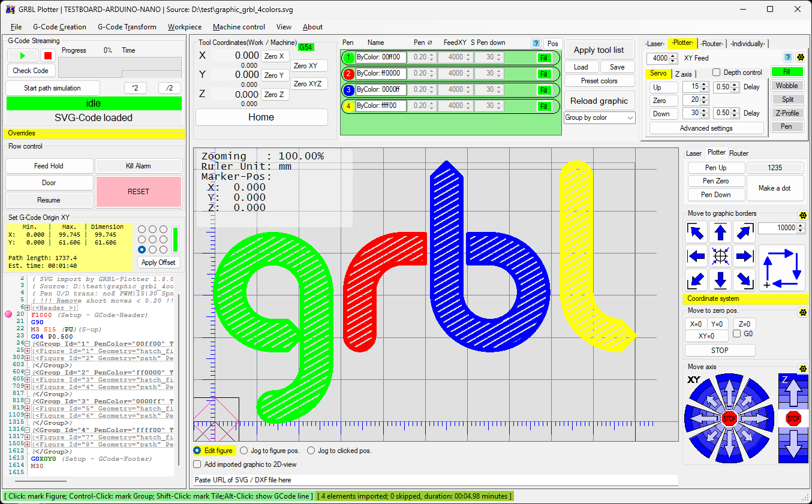
Task: Open help icon in pen table header
Action: pos(536,43)
